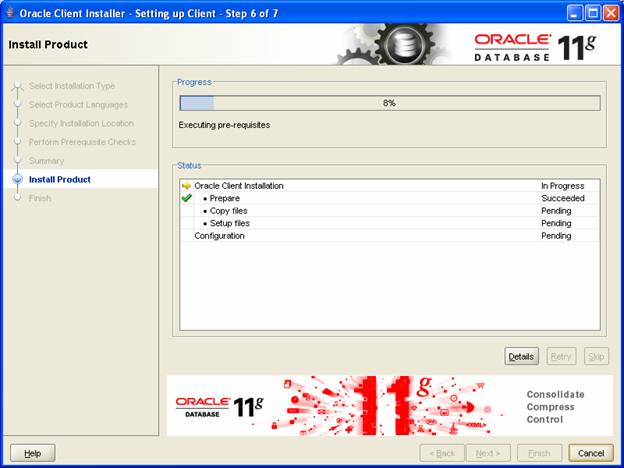Select the Finish step in sidebar
The height and width of the screenshot is (468, 624).
[x=40, y=198]
